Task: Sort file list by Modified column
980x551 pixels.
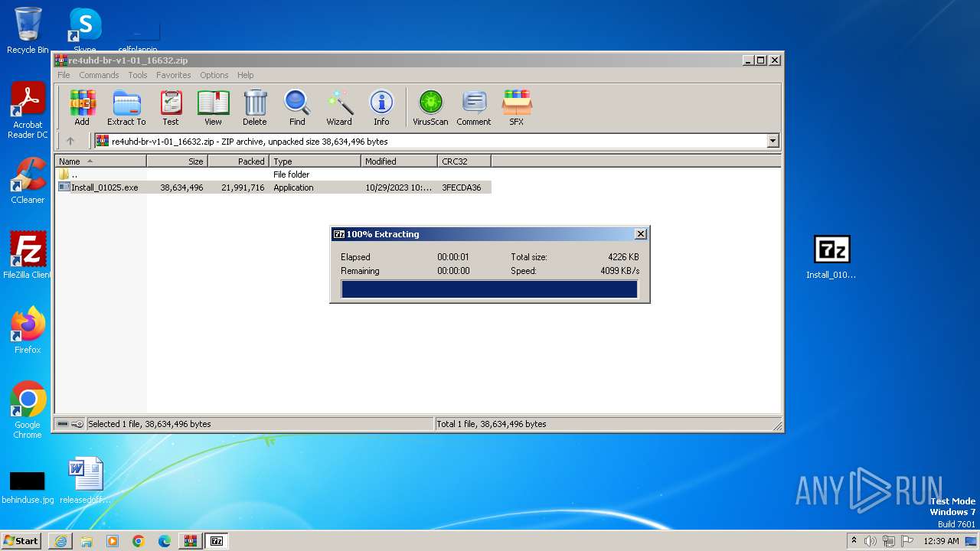Action: click(399, 161)
